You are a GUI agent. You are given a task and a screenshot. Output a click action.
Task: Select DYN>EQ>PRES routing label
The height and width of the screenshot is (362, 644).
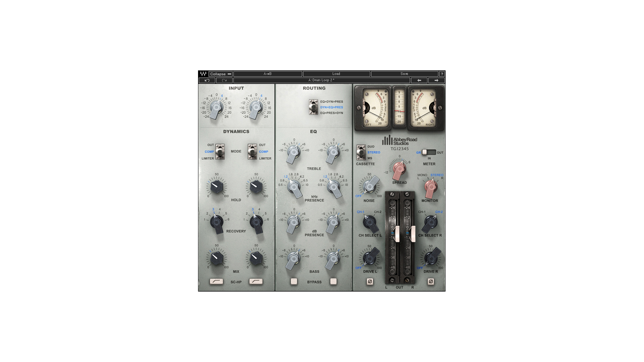[x=332, y=107]
